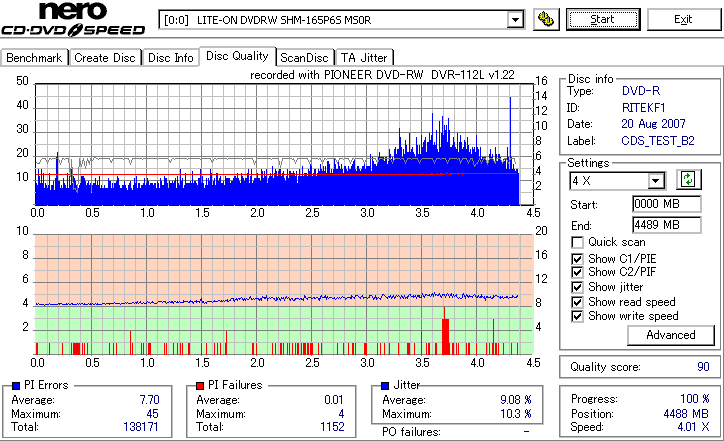
Task: Click the recorded with PIONEER DVD-RW text
Action: coord(382,75)
